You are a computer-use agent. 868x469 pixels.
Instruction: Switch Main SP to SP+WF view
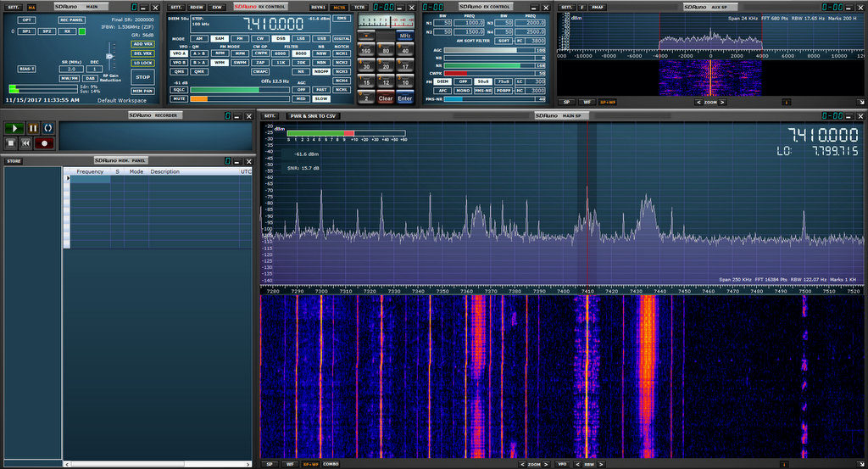point(310,464)
